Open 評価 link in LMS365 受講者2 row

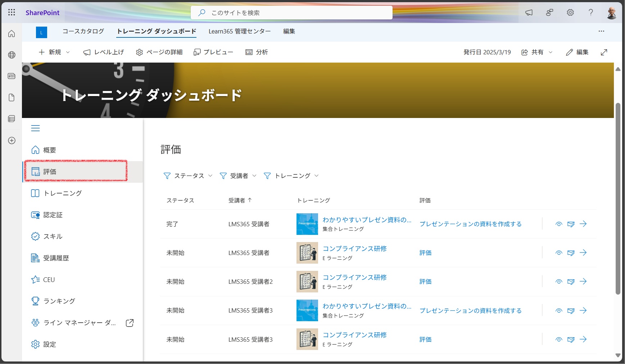pyautogui.click(x=425, y=282)
